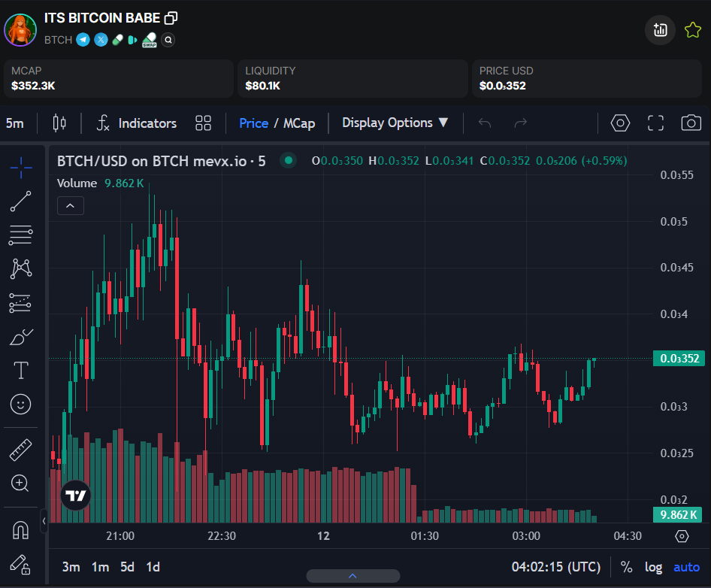The height and width of the screenshot is (588, 711).
Task: Enter fullscreen chart mode
Action: [655, 123]
